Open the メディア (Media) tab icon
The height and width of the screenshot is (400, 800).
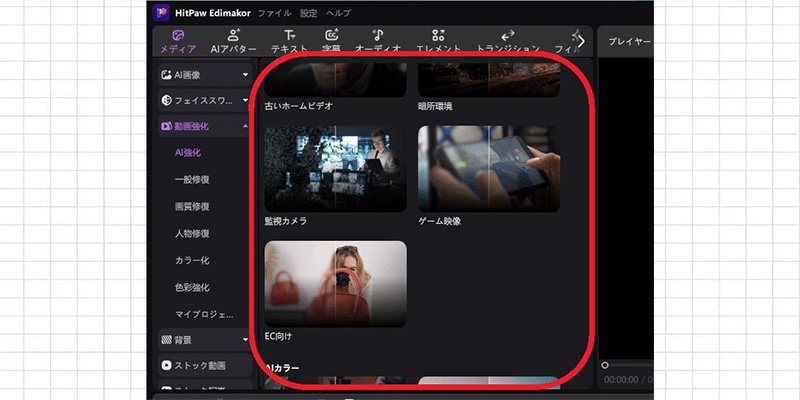(x=178, y=35)
